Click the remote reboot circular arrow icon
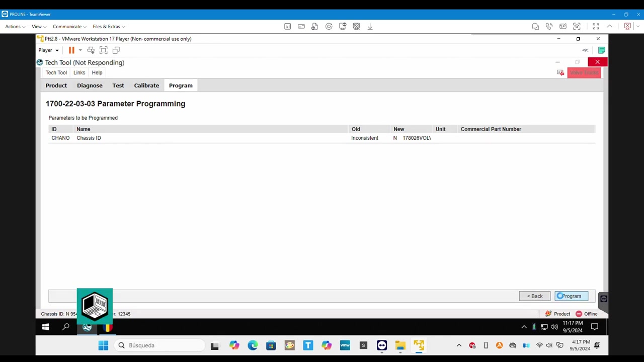644x362 pixels. [x=329, y=26]
